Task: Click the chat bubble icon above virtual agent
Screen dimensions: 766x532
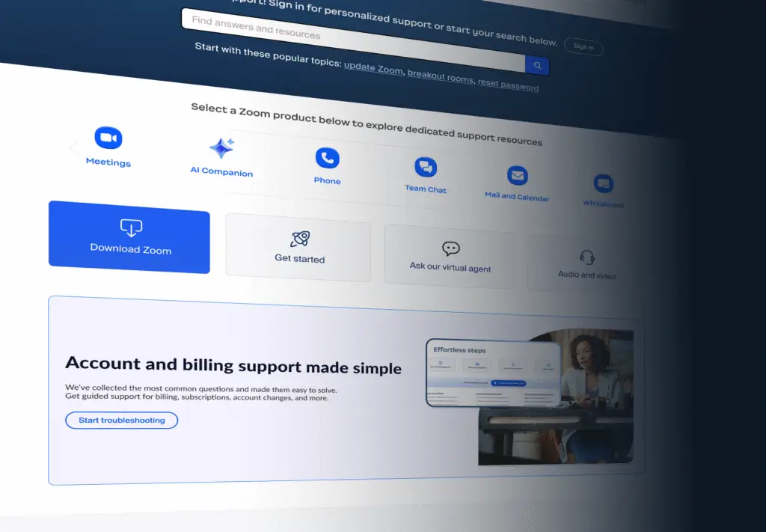Action: tap(451, 248)
